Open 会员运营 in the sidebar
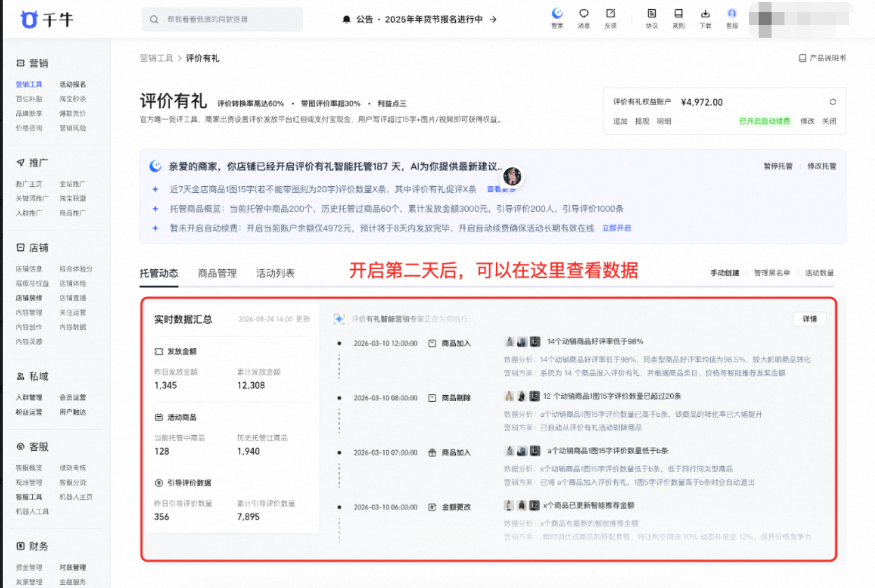The height and width of the screenshot is (588, 875). click(x=73, y=397)
